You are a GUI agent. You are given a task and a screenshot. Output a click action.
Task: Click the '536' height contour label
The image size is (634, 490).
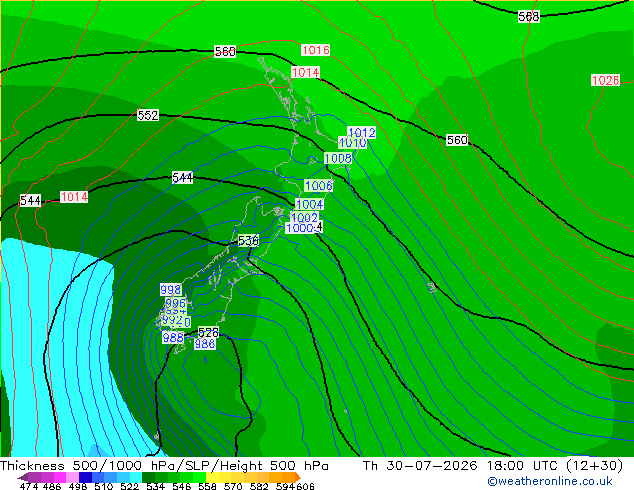(248, 241)
